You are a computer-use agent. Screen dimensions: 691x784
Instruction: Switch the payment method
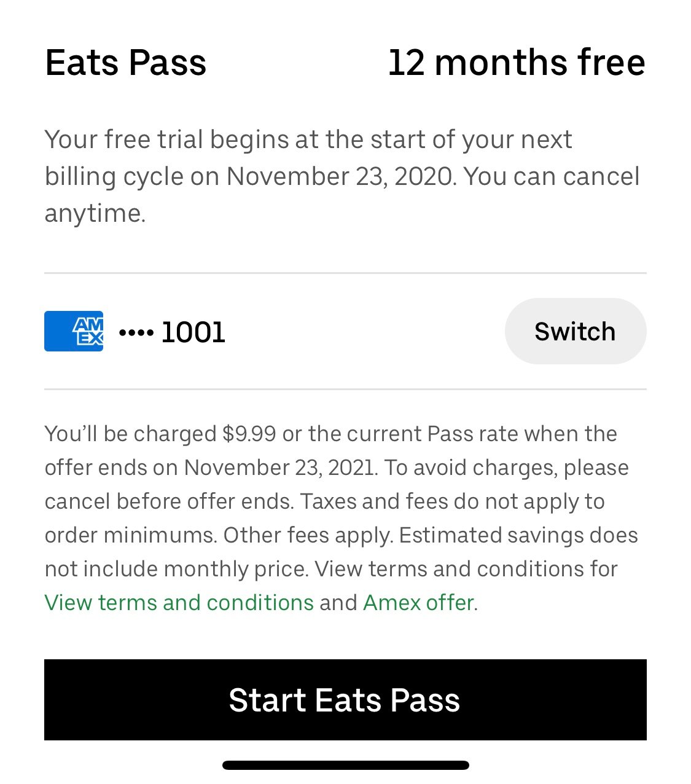click(x=576, y=331)
